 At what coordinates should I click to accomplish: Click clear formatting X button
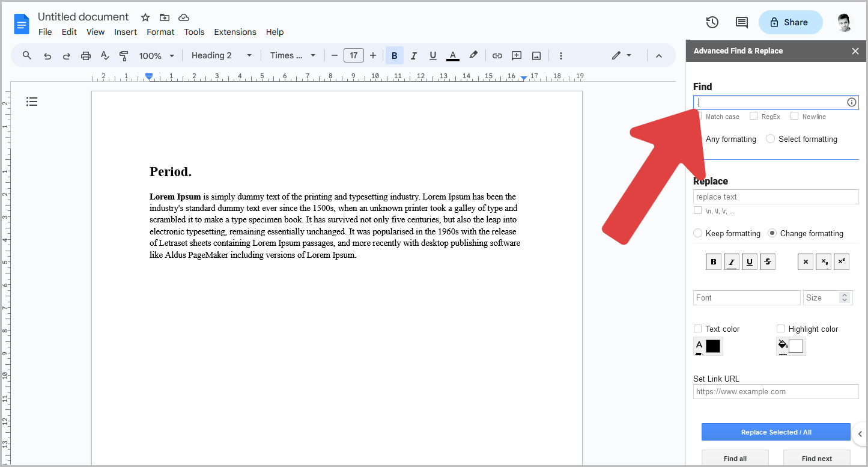click(806, 261)
